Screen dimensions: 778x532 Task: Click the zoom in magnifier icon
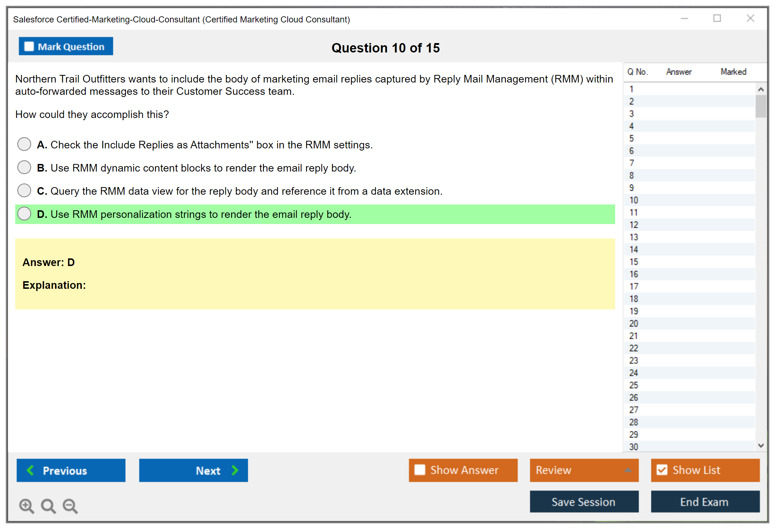[26, 506]
